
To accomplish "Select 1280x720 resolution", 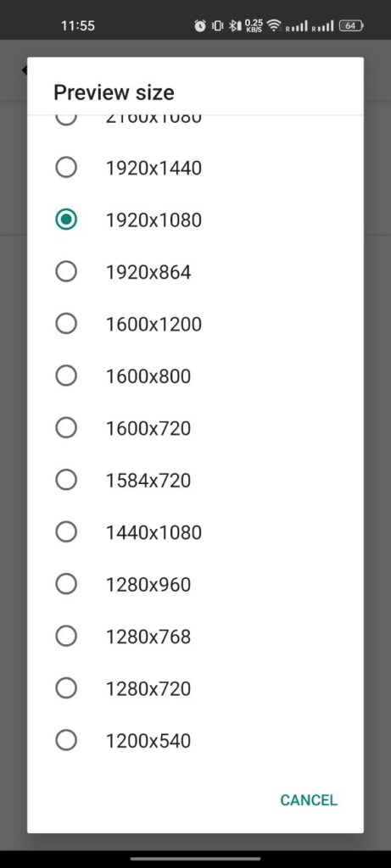I will point(195,688).
